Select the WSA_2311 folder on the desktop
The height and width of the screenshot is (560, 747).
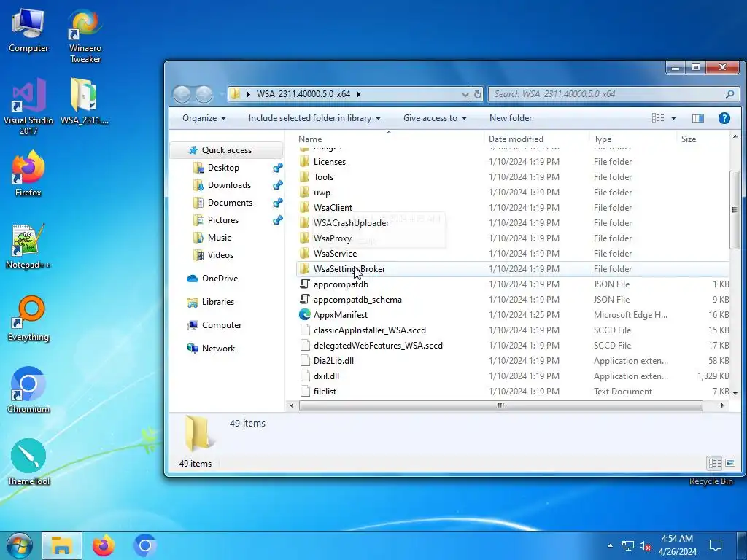[x=85, y=102]
